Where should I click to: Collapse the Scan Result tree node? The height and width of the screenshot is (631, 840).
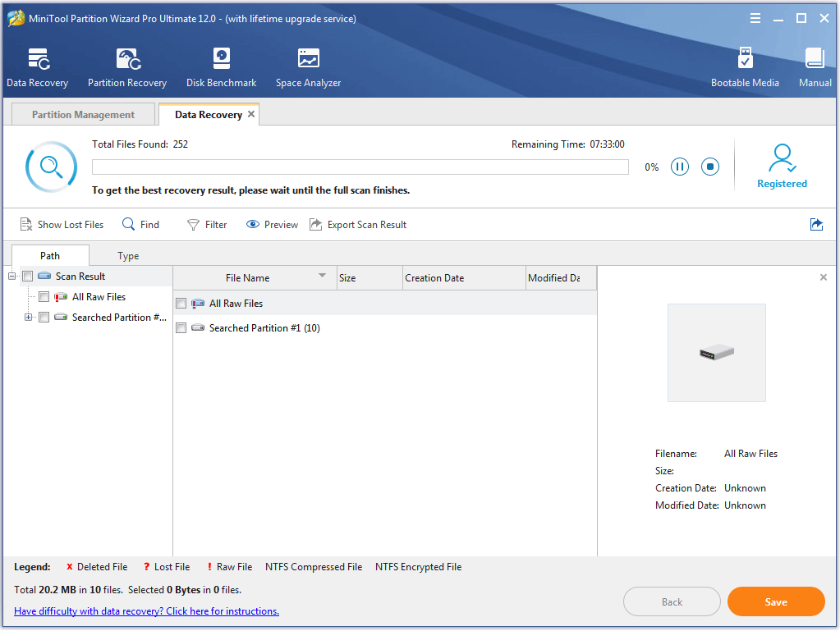(x=11, y=277)
